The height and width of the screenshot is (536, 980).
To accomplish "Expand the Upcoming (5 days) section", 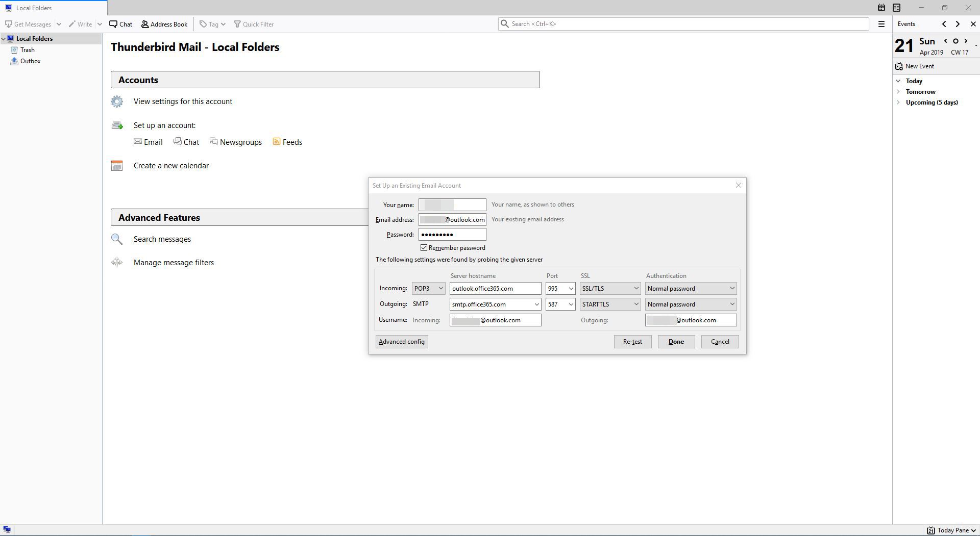I will 898,103.
